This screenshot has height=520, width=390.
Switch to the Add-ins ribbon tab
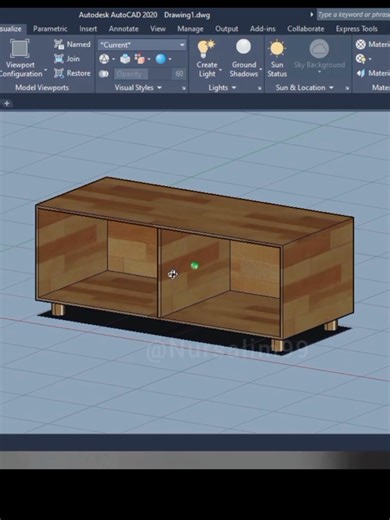click(263, 29)
